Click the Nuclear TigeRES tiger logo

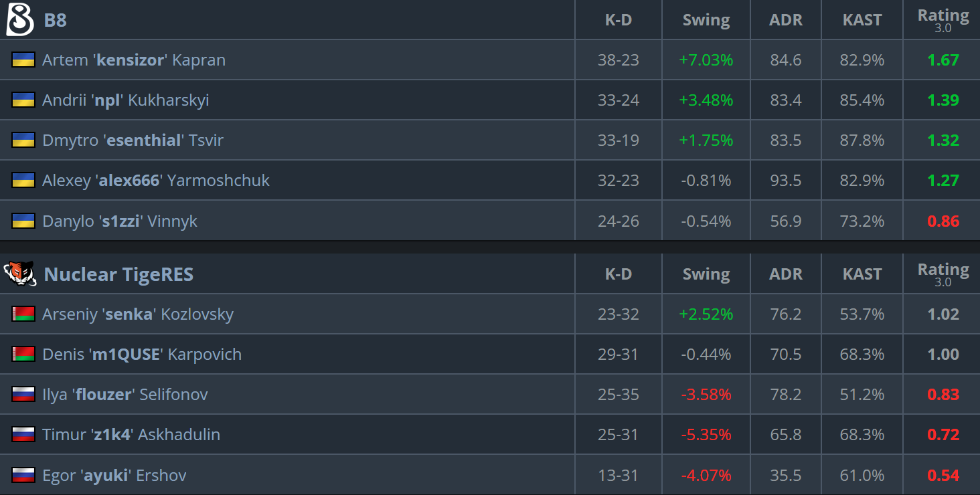coord(19,274)
